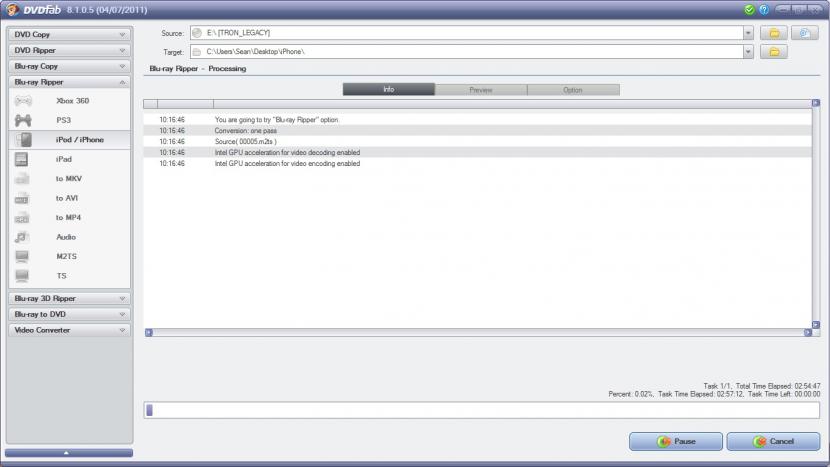Select the TS profile label
Image resolution: width=830 pixels, height=467 pixels.
click(x=61, y=276)
